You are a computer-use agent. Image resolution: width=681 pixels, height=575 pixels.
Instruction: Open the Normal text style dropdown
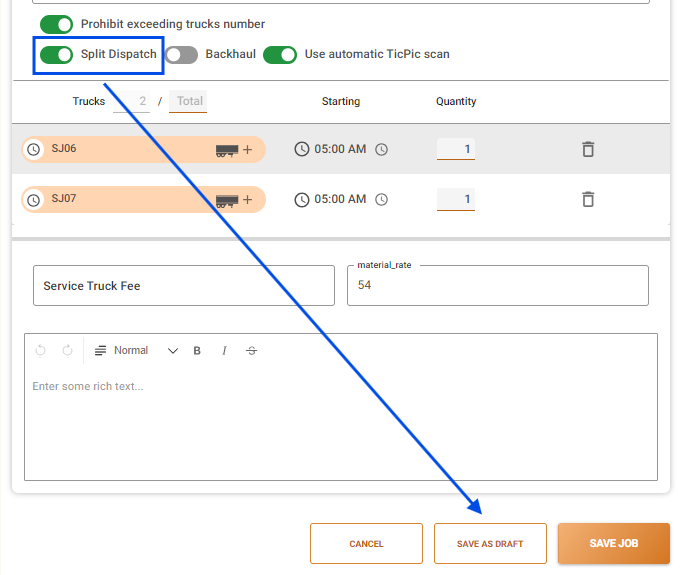(136, 350)
